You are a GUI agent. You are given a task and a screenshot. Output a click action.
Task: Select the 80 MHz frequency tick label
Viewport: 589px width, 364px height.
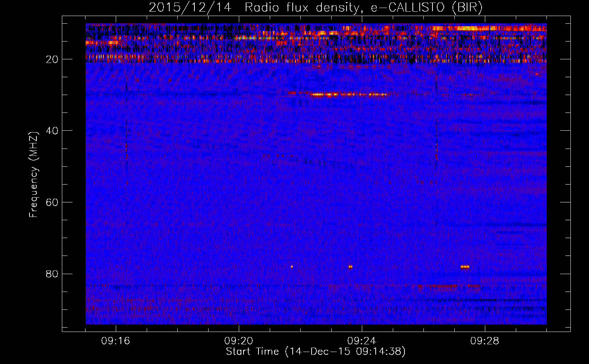52,274
